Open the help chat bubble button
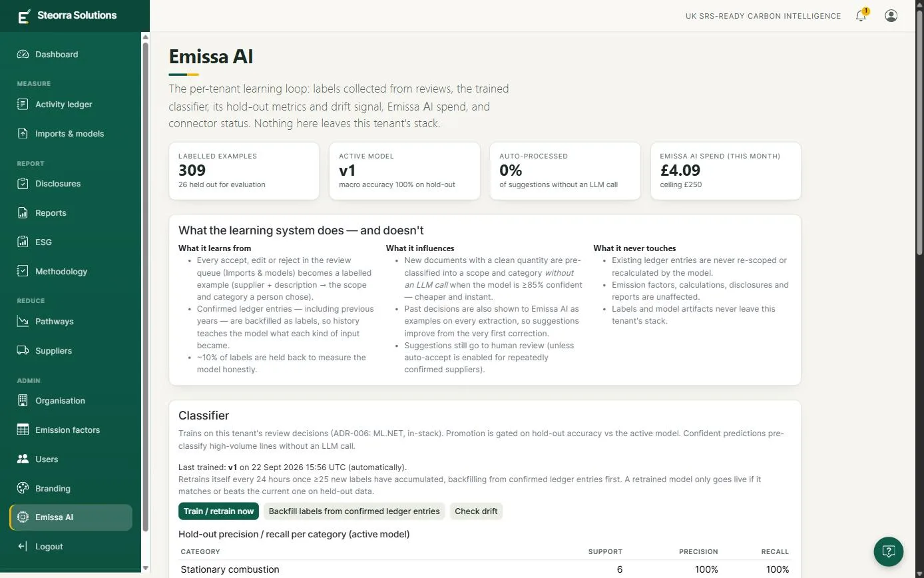This screenshot has width=924, height=578. coord(888,551)
